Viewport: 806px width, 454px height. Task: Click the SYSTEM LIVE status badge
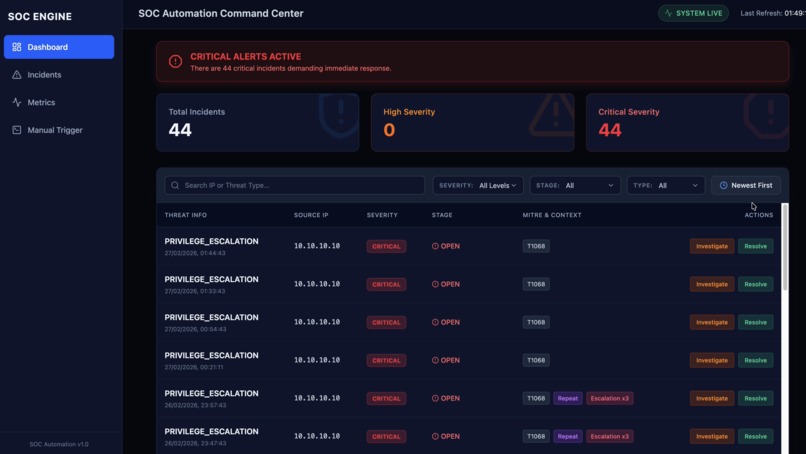(693, 13)
